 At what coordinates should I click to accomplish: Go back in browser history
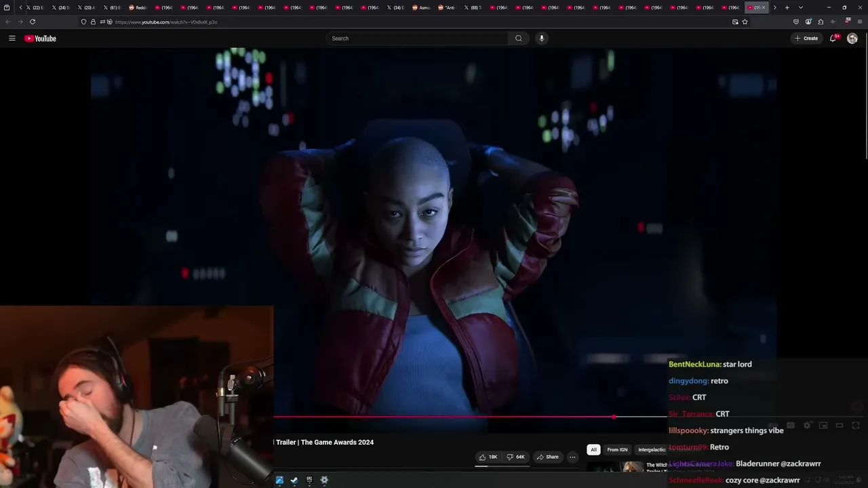tap(8, 22)
